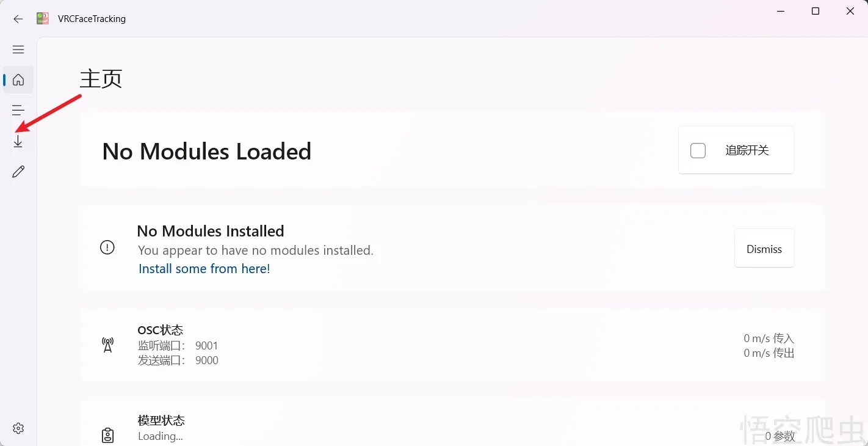
Task: Click the exclamation info icon on the No Modules notice
Action: coord(107,247)
